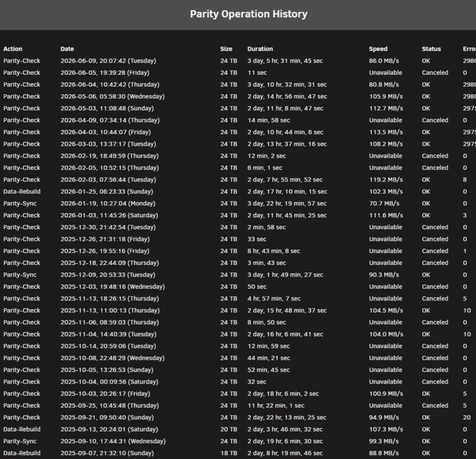Viewport: 476px width, 459px height.
Task: Select date 2026-01-03, 11:45:26 (Saturday)
Action: pos(109,215)
